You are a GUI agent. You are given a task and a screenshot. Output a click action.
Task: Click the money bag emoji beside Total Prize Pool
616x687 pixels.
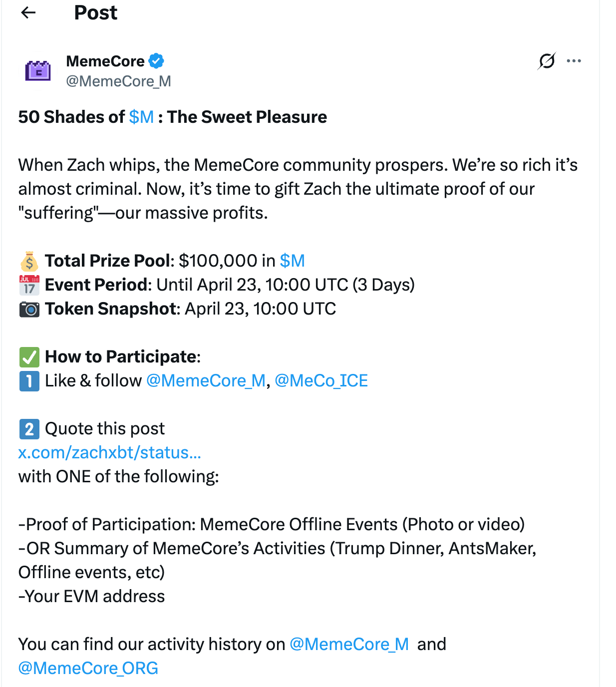tap(29, 261)
